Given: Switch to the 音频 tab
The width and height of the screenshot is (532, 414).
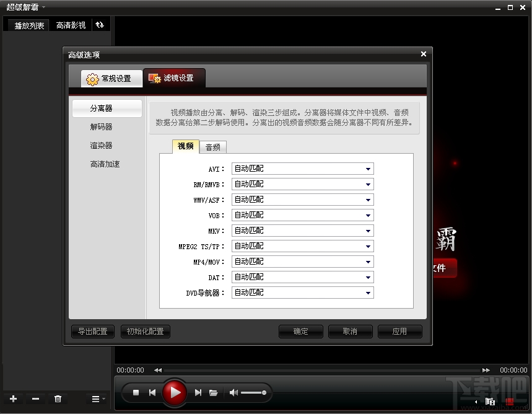Looking at the screenshot, I should tap(212, 147).
